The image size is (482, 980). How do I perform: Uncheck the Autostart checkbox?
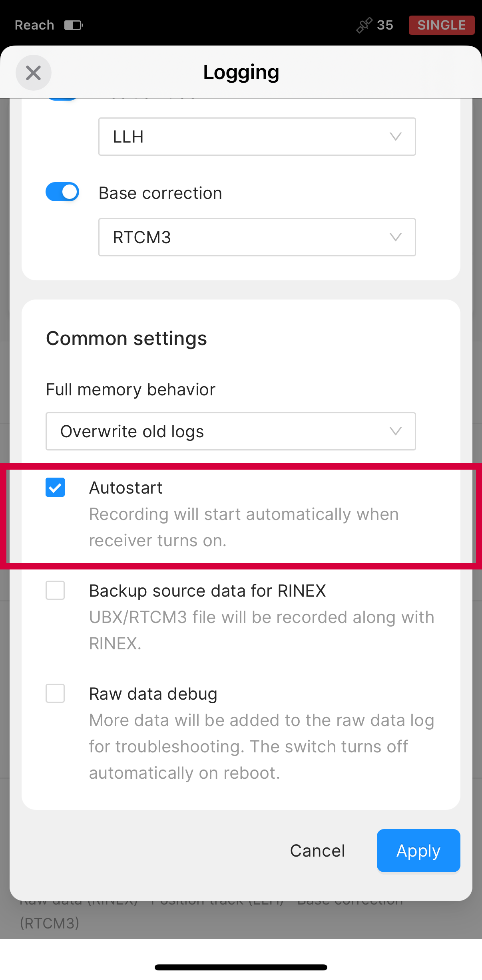click(55, 488)
